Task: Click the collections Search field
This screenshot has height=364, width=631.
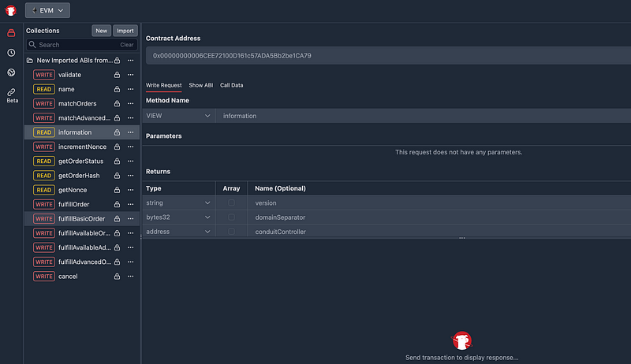Action: [76, 45]
